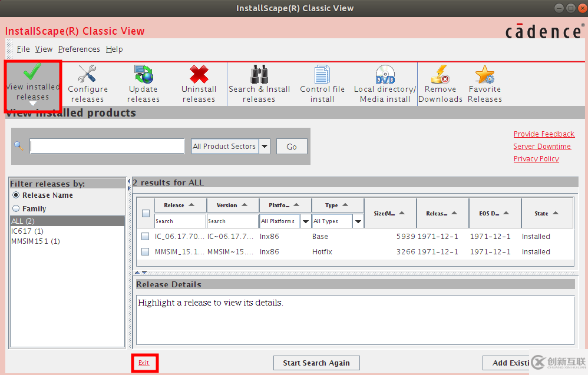The width and height of the screenshot is (588, 375).
Task: Open Server Downtime link
Action: pos(542,147)
